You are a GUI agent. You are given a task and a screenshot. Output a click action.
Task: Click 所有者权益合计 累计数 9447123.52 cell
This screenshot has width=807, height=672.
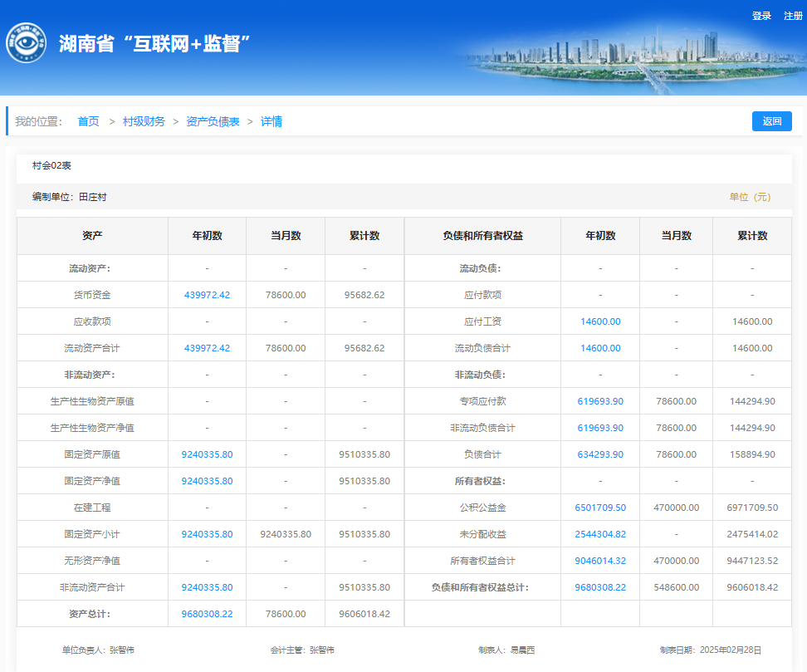point(752,561)
